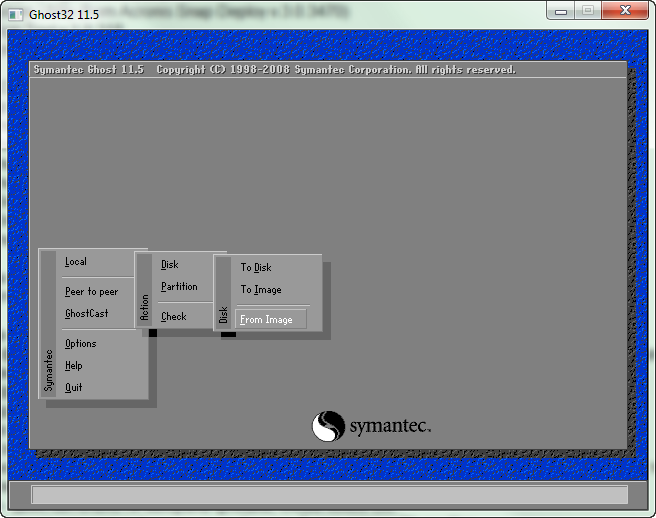The image size is (656, 518).
Task: Choose GhostCast from the main menu
Action: (x=86, y=314)
